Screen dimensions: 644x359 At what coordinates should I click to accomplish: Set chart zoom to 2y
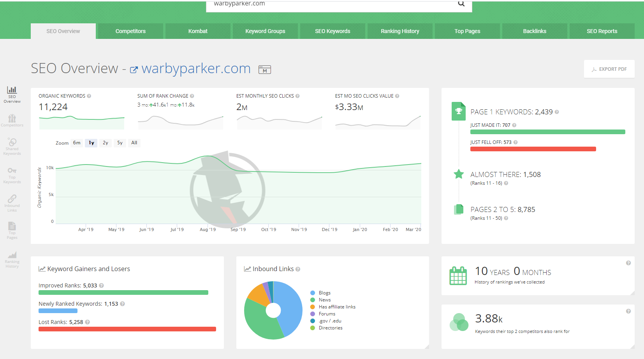[106, 143]
